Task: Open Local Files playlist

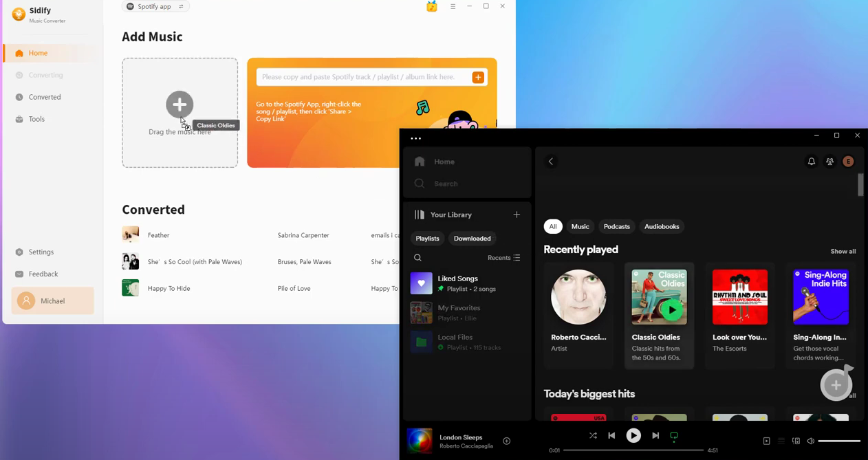Action: click(x=467, y=342)
